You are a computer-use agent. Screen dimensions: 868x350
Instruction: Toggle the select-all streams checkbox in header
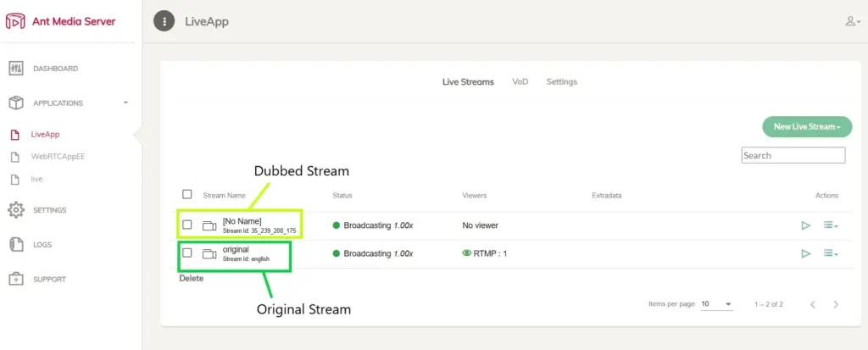click(187, 194)
